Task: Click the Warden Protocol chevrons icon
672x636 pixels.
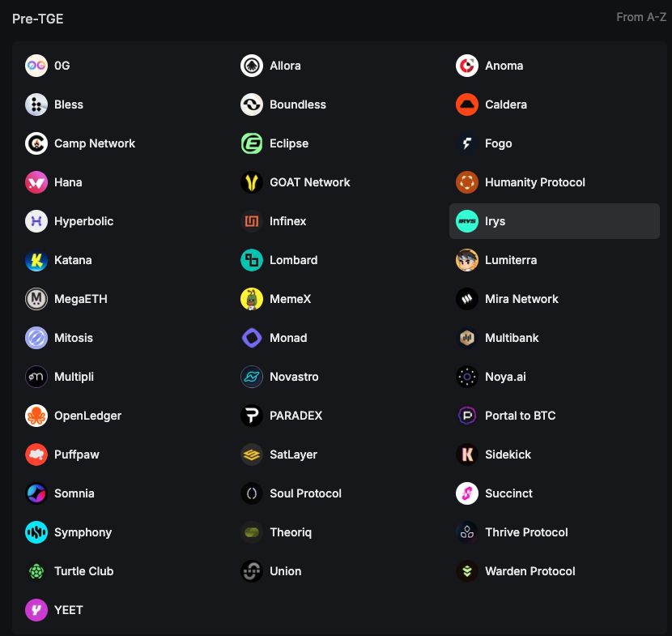Action: (467, 571)
